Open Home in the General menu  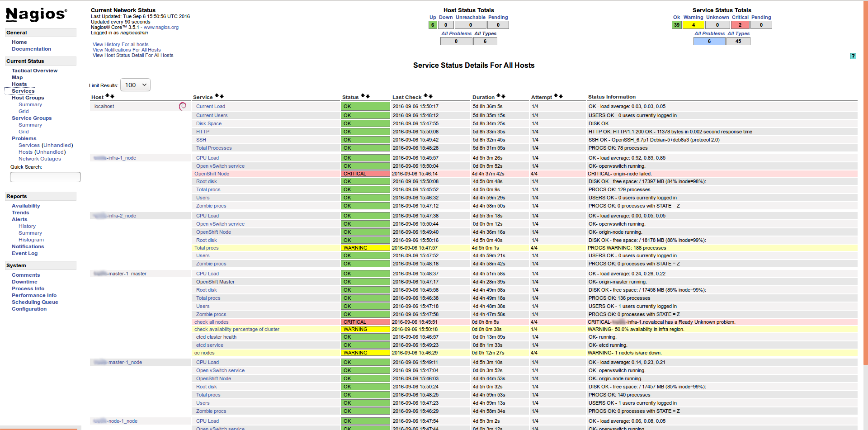19,42
